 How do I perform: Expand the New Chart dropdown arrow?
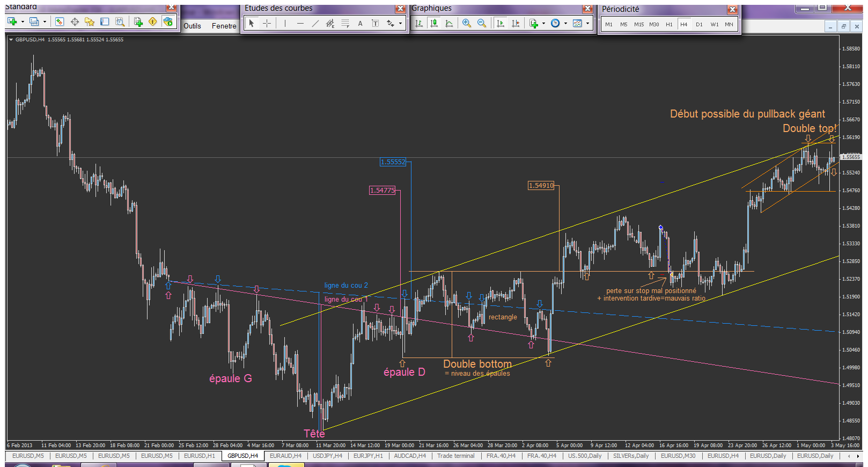click(23, 21)
